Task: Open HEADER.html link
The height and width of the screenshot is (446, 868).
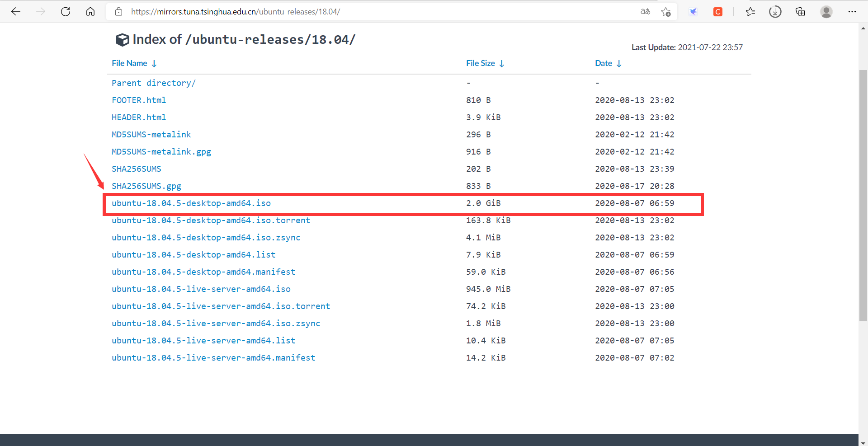Action: [x=139, y=117]
